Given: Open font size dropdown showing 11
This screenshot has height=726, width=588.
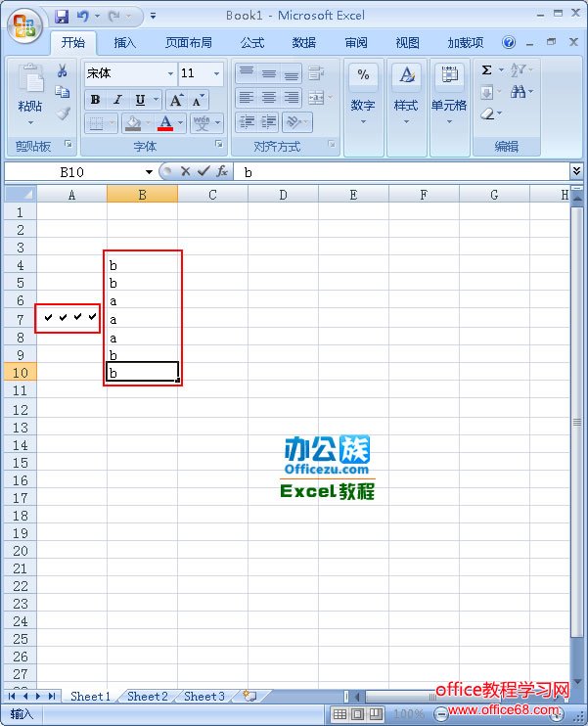Looking at the screenshot, I should (x=216, y=73).
